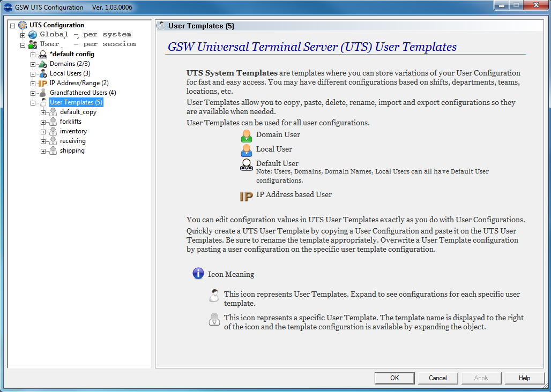Select Local Users (3) tree item
551x392 pixels.
[70, 73]
